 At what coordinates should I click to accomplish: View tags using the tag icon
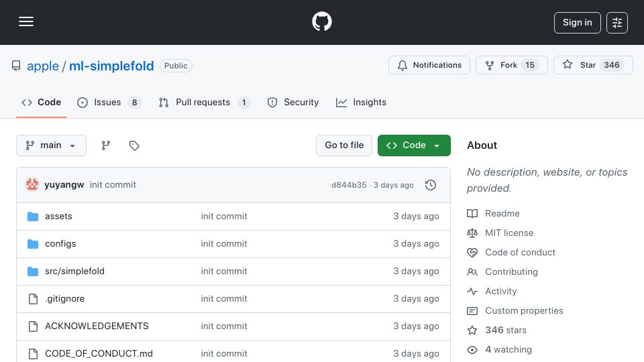(134, 145)
